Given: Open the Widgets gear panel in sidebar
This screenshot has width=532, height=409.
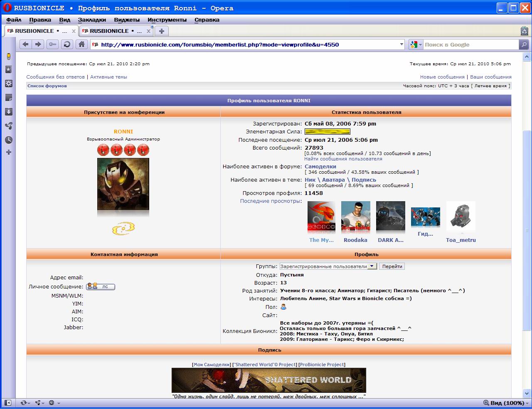Looking at the screenshot, I should tap(8, 84).
